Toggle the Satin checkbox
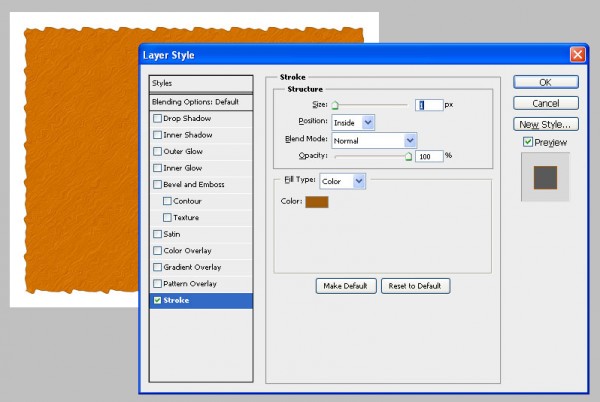The width and height of the screenshot is (600, 402). tap(157, 234)
